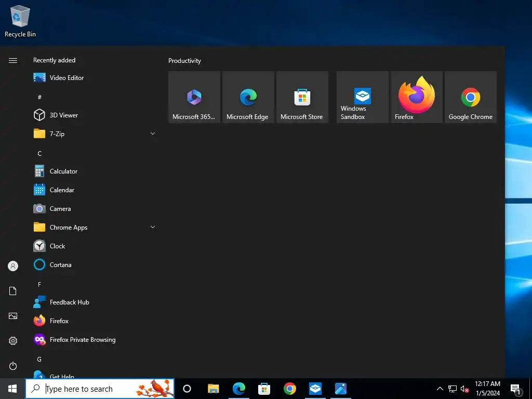This screenshot has width=532, height=399.
Task: Open the Calendar app
Action: coord(94,190)
